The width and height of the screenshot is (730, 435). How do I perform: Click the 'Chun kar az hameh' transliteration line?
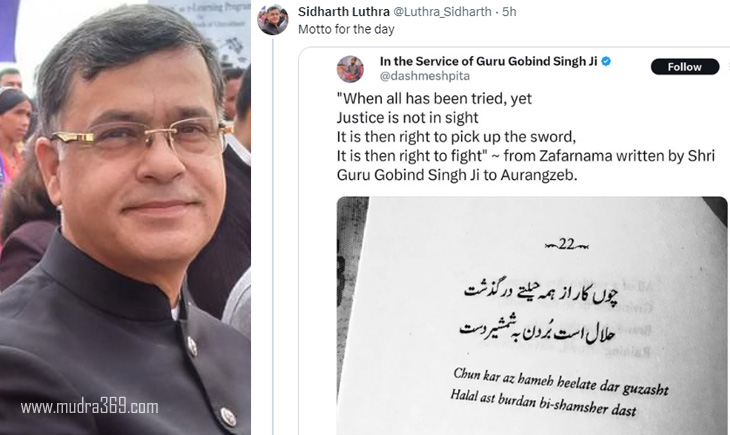561,381
